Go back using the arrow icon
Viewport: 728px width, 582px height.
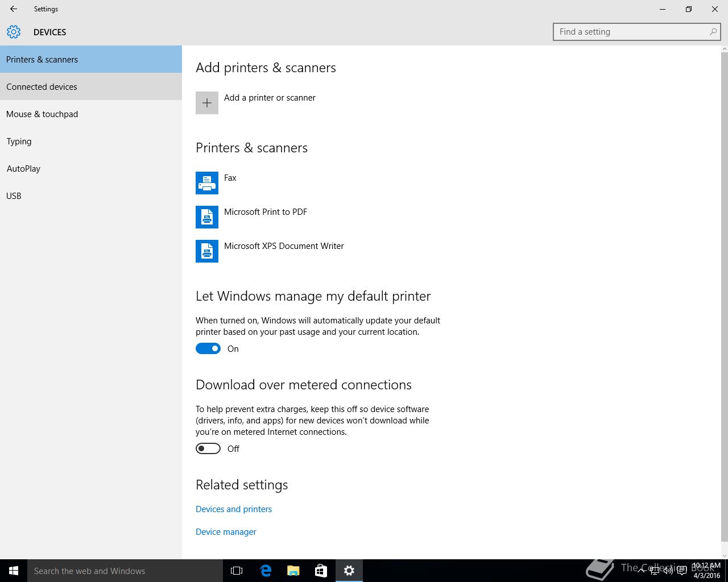point(14,9)
